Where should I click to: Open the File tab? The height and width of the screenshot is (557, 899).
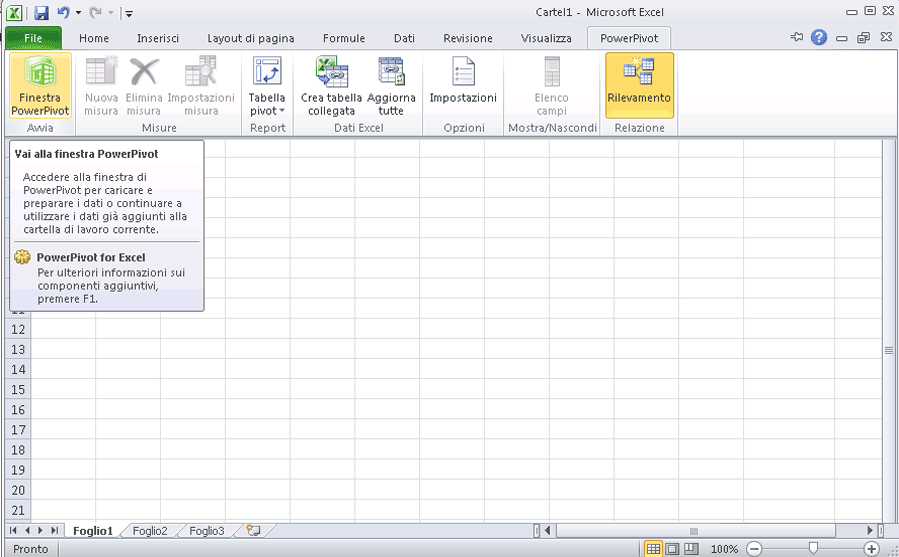click(x=33, y=38)
